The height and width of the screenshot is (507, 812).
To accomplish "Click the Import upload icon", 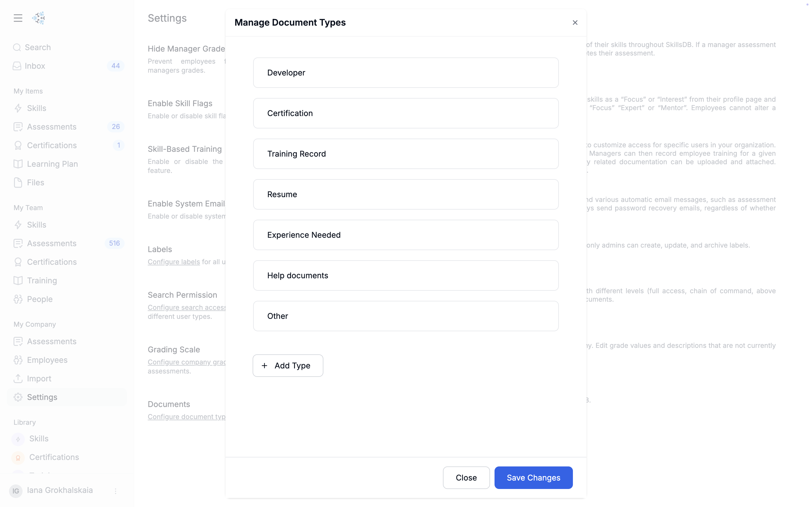I will [18, 378].
